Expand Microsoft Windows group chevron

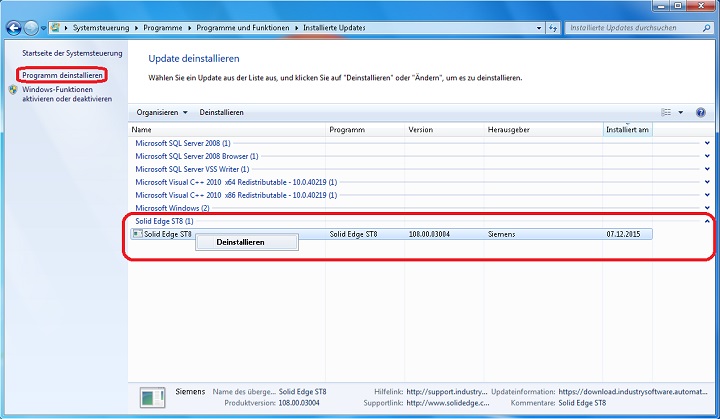(x=707, y=208)
